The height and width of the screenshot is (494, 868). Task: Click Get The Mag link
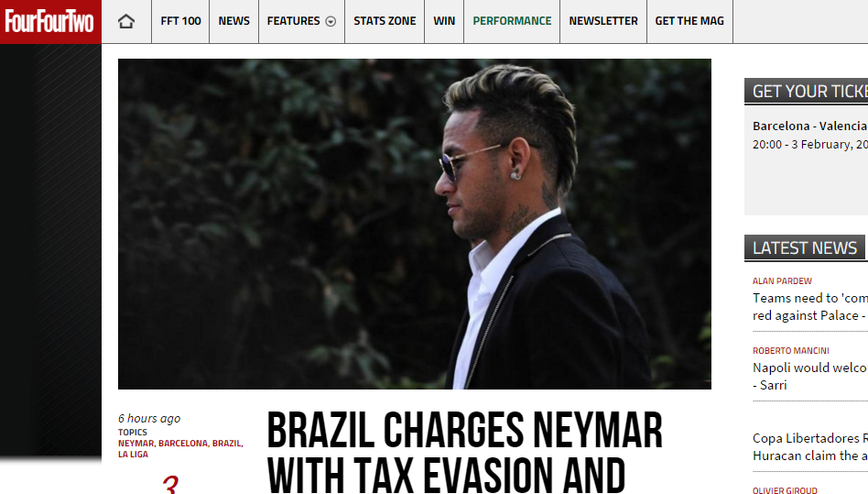[689, 21]
